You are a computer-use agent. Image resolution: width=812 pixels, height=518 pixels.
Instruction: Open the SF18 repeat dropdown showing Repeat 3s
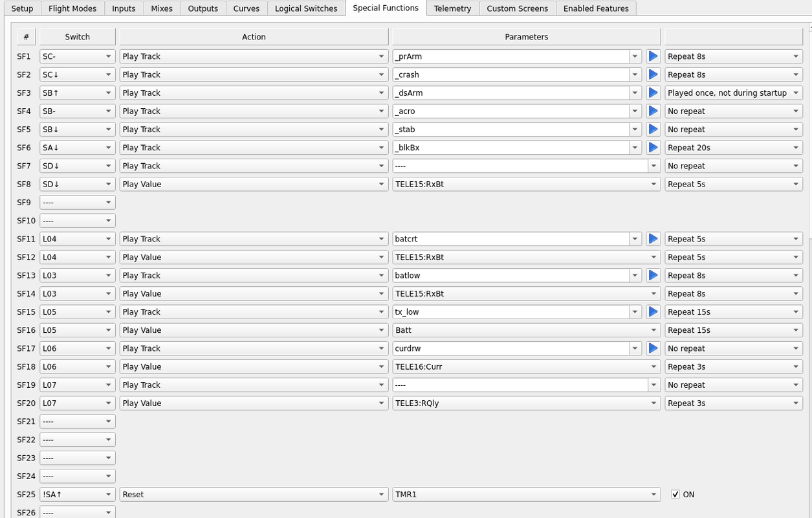tap(734, 366)
